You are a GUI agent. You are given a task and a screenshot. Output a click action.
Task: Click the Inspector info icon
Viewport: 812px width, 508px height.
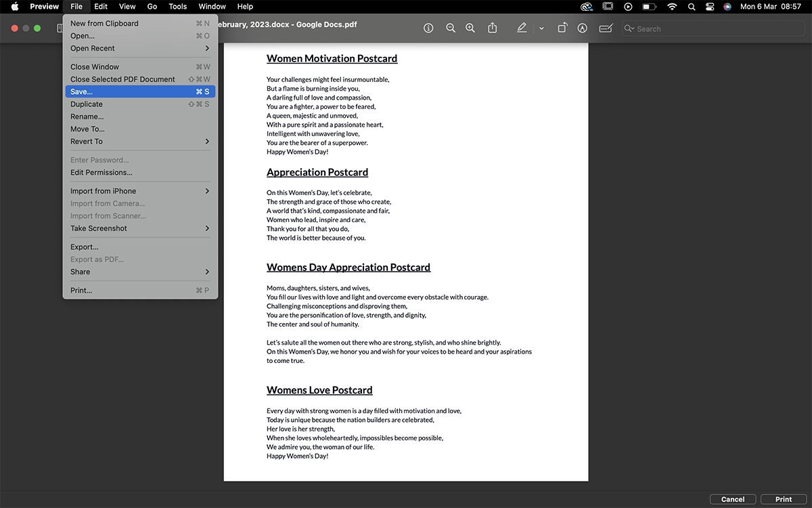[x=428, y=28]
